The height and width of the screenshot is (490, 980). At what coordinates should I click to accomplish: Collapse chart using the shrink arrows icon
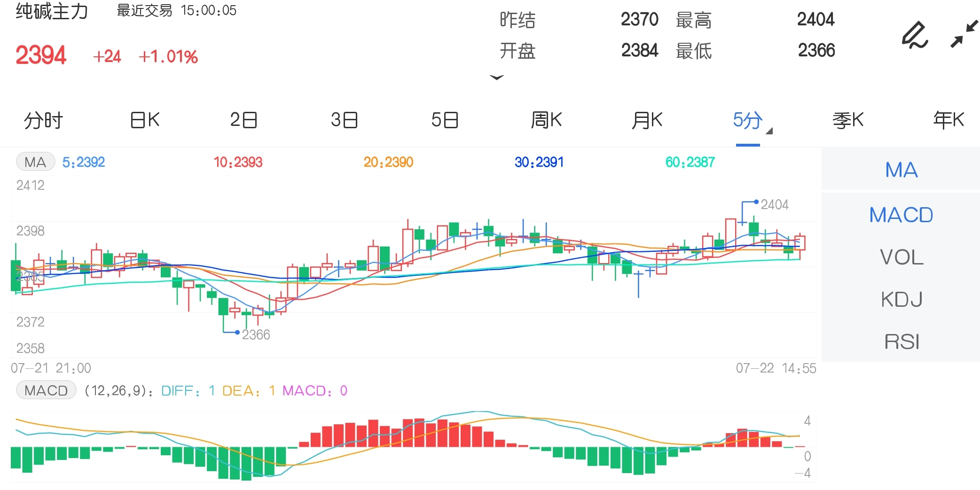964,34
